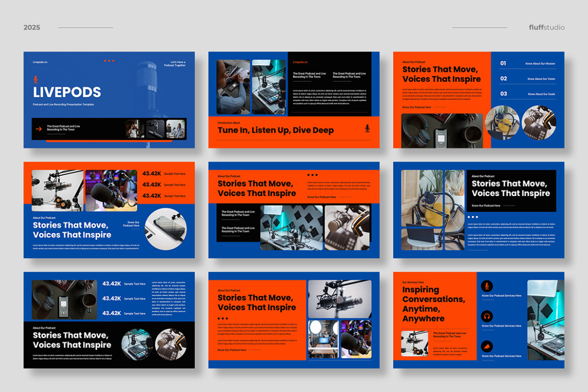The width and height of the screenshot is (588, 392).
Task: Toggle the last dot under Know Our Podcast Here
Action: coord(477,217)
